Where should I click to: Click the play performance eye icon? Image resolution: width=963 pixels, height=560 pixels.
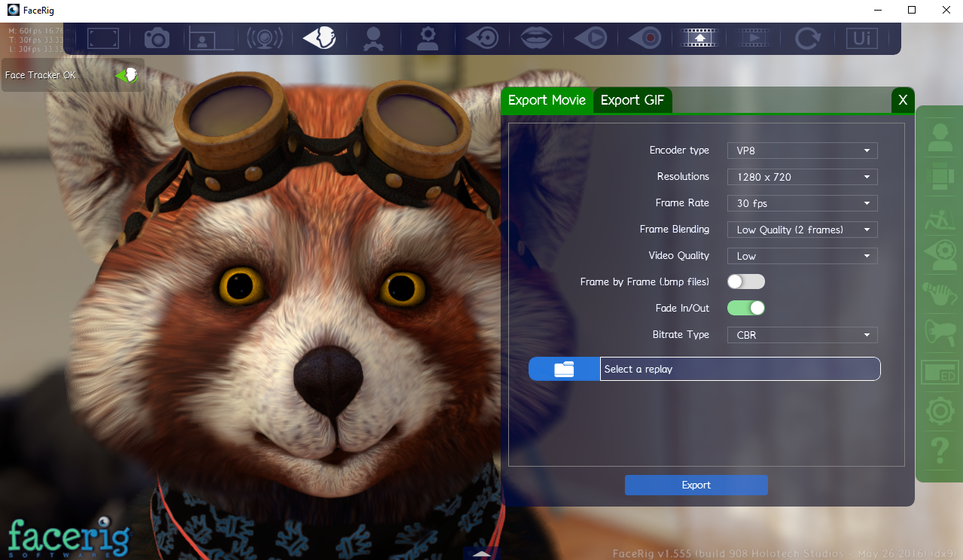(x=591, y=38)
